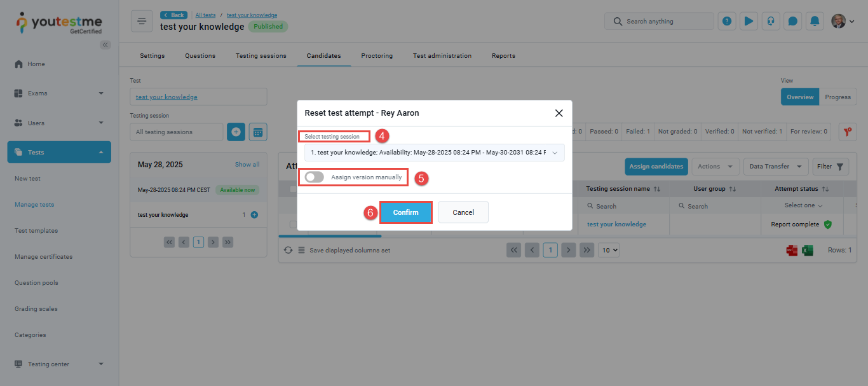The image size is (868, 386).
Task: Switch to the Proctoring tab
Action: [377, 56]
